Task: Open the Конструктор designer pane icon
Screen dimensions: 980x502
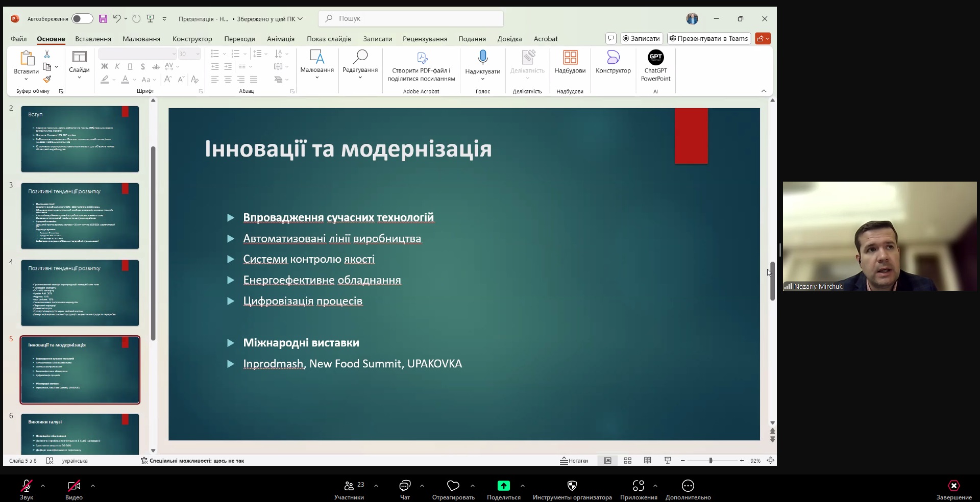Action: (x=613, y=57)
